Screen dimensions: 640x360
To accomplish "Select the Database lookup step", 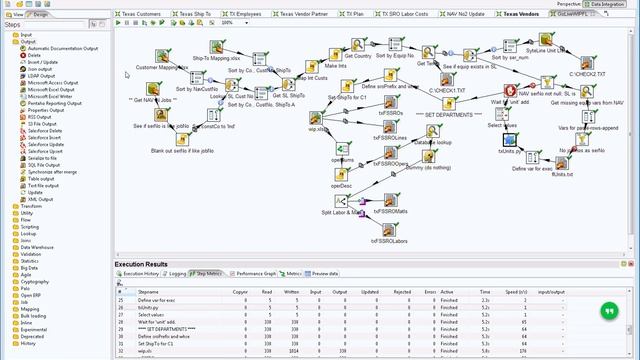I will [432, 131].
